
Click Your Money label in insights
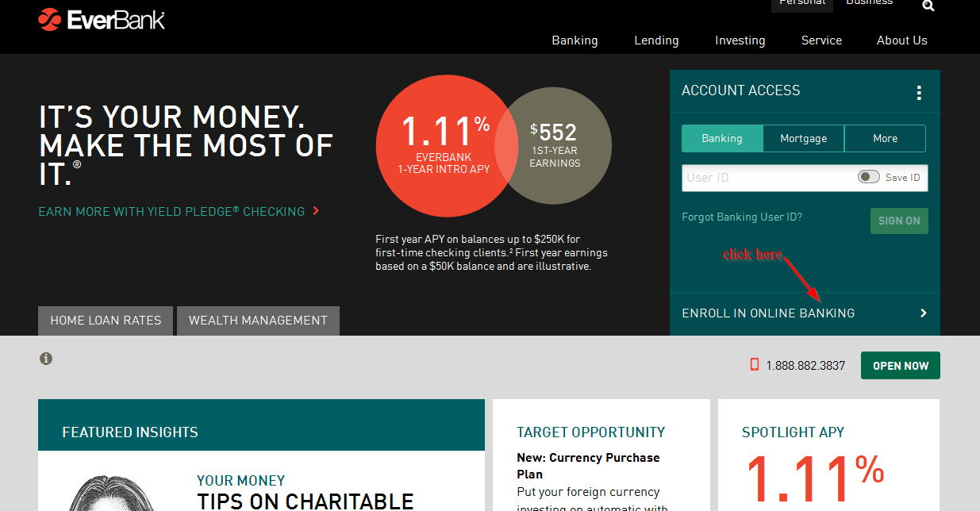[x=240, y=481]
